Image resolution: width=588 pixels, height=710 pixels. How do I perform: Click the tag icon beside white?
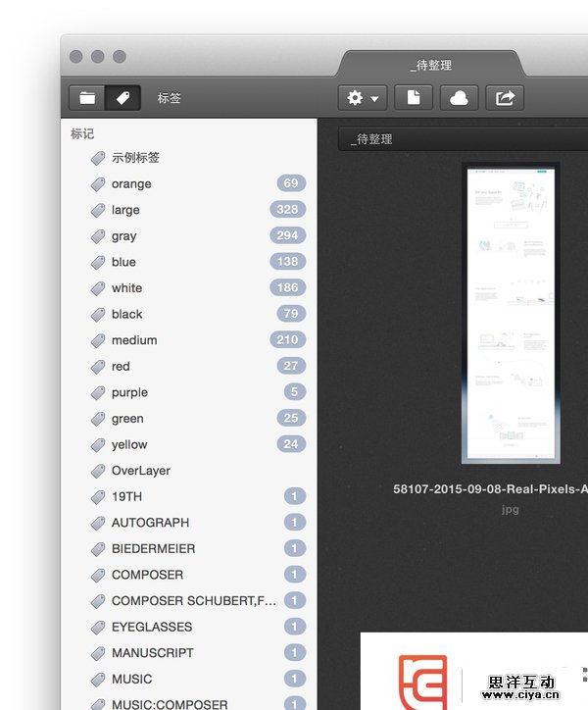[98, 288]
